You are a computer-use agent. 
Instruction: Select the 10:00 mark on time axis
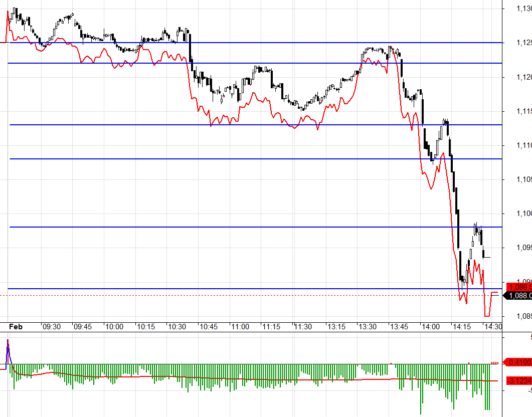pyautogui.click(x=114, y=326)
